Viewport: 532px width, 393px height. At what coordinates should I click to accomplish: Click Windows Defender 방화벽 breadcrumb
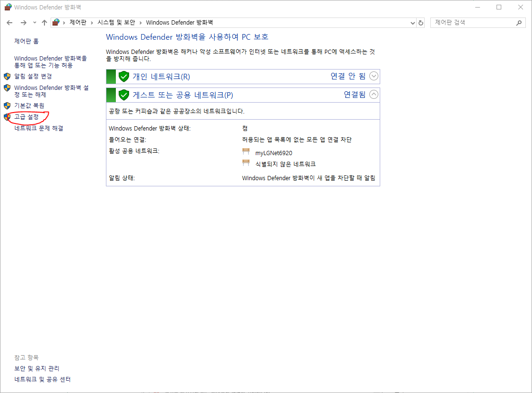[180, 22]
